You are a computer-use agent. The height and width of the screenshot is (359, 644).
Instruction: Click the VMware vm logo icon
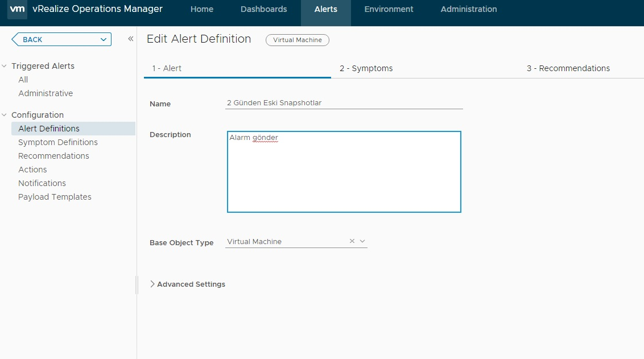pyautogui.click(x=18, y=9)
